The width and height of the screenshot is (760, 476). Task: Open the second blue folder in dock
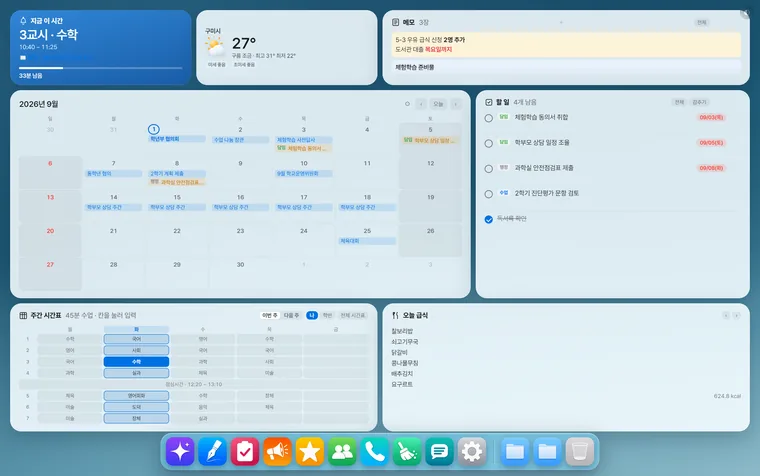[x=547, y=452]
